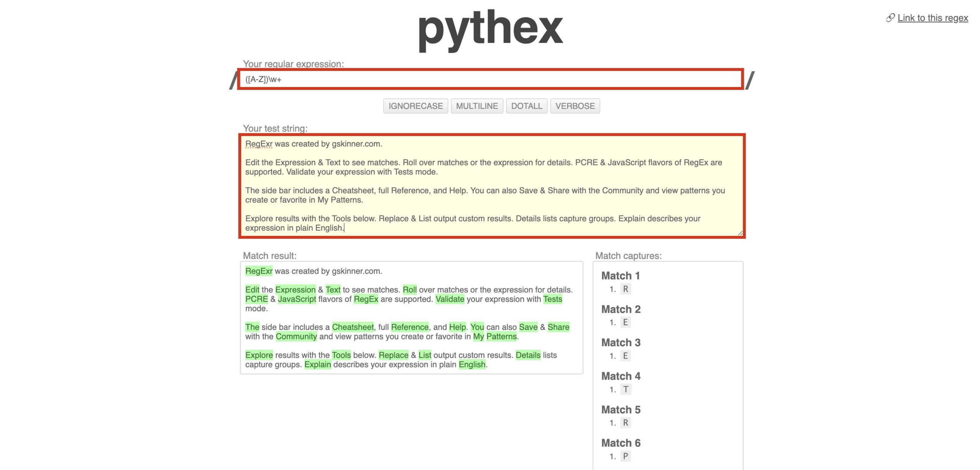Image resolution: width=980 pixels, height=470 pixels.
Task: Click captured group 'T' under Match 4
Action: 626,389
